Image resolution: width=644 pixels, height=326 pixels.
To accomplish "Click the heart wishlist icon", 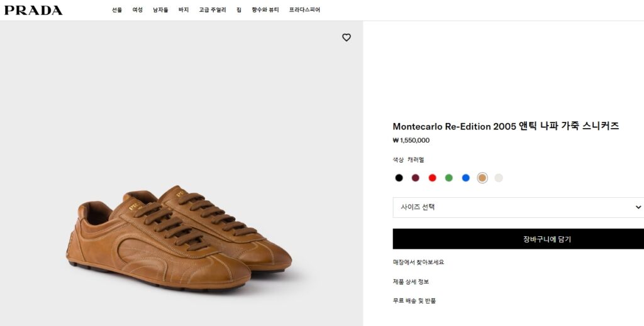I will tap(347, 38).
